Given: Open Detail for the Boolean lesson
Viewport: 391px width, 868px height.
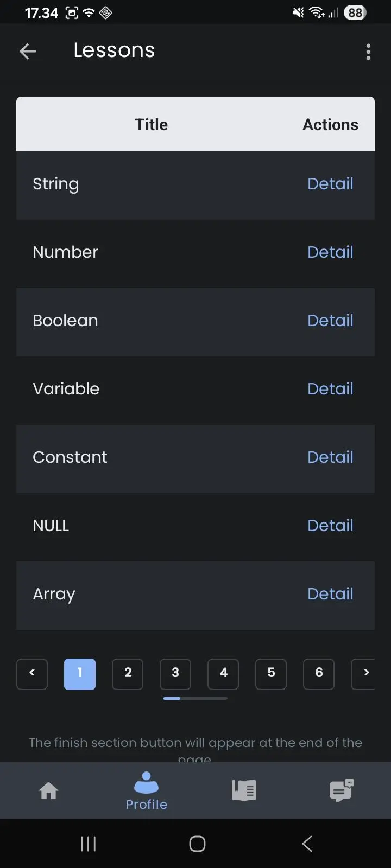Looking at the screenshot, I should (x=330, y=321).
